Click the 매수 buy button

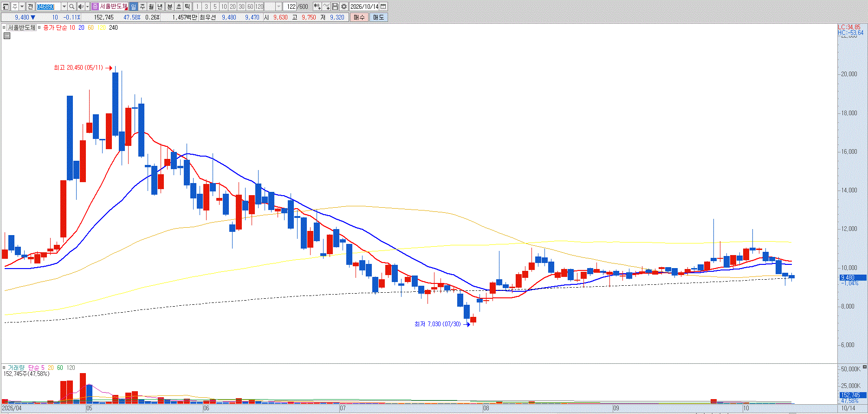coord(359,17)
